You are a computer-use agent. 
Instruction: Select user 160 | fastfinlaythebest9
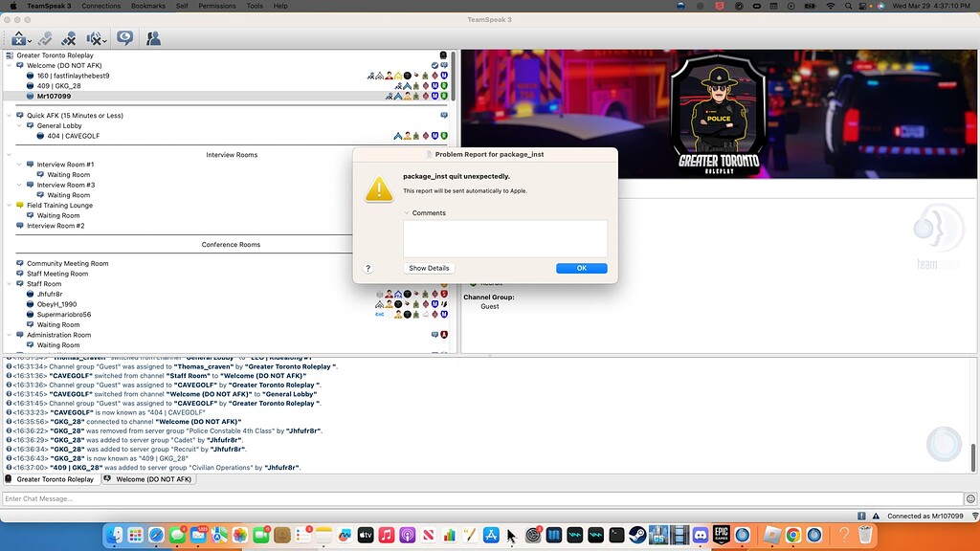tap(73, 76)
